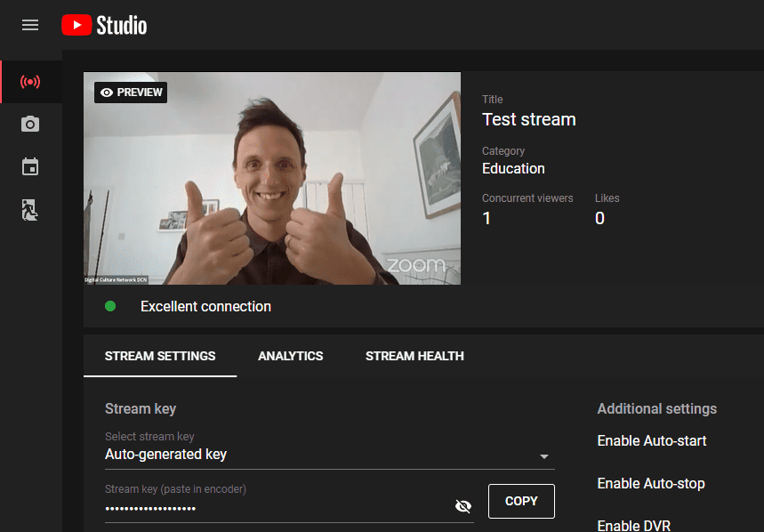
Task: Open the Auto-generated key combo box
Action: 330,454
